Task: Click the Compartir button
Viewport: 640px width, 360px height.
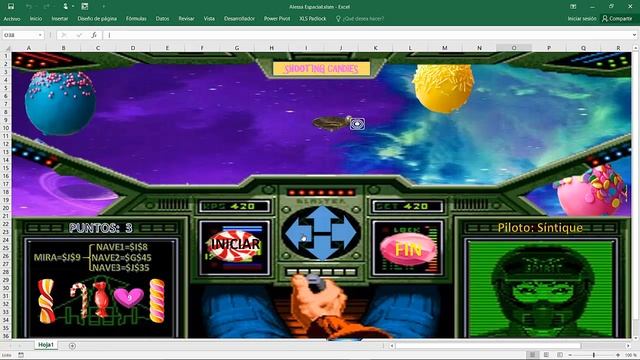Action: [x=617, y=19]
